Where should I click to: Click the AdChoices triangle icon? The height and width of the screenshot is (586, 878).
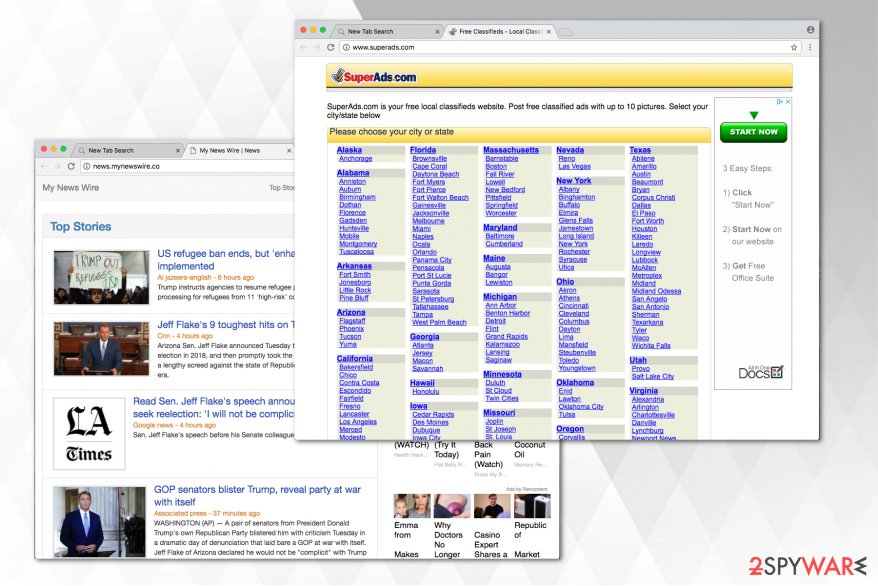tap(779, 102)
